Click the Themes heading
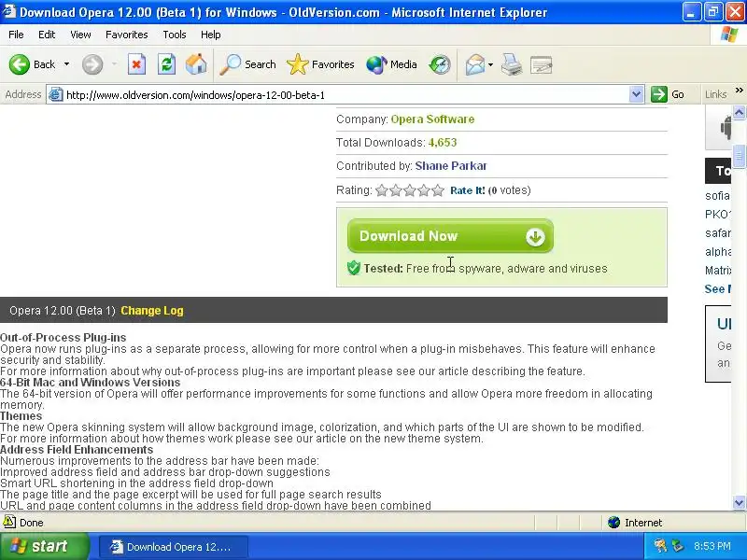747x560 pixels. pyautogui.click(x=21, y=415)
